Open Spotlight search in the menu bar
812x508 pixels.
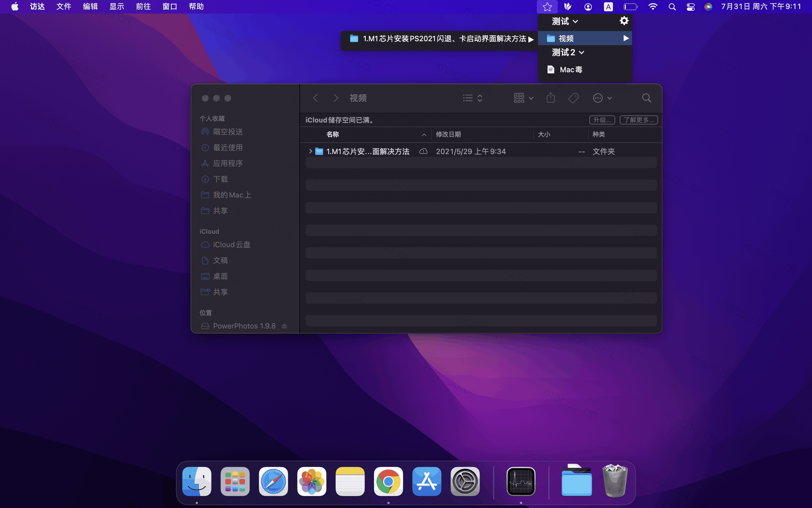(x=672, y=7)
